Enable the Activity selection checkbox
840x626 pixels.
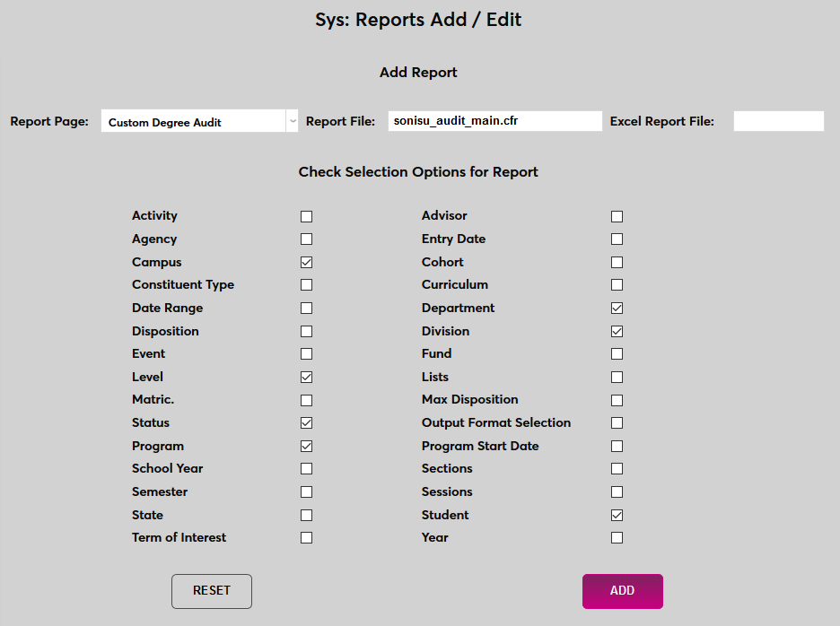(x=306, y=215)
